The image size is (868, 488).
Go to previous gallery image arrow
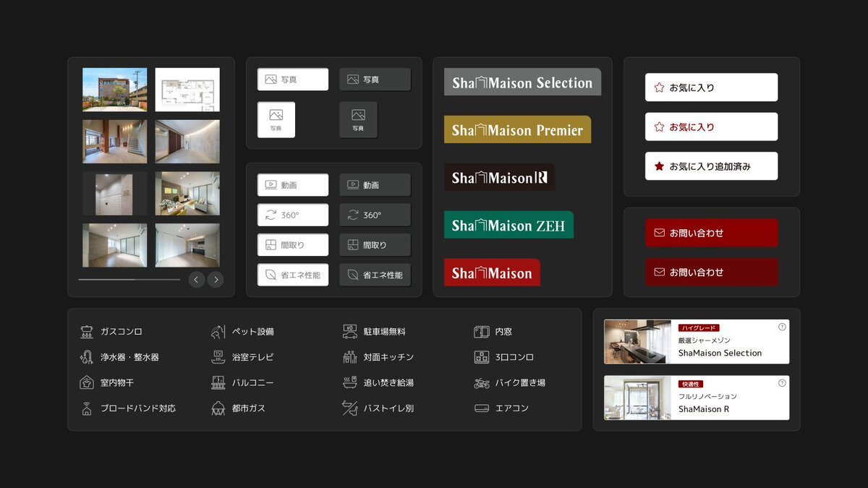pyautogui.click(x=197, y=280)
